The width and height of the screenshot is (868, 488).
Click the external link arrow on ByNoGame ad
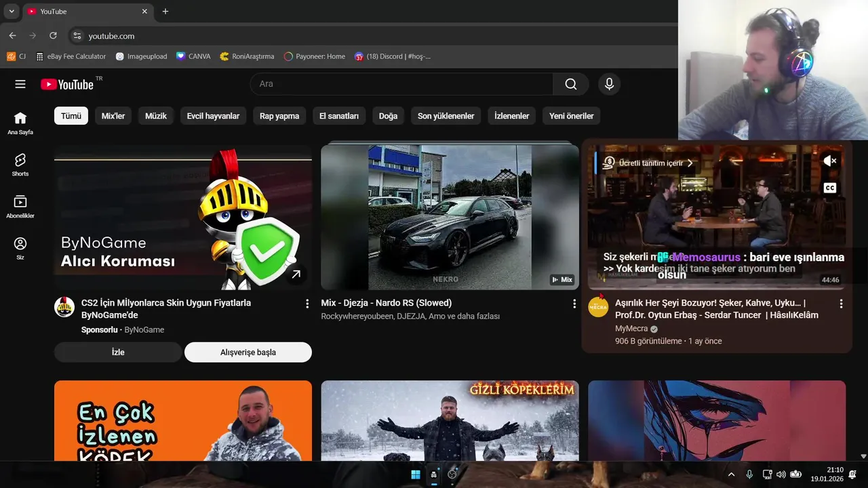(296, 274)
